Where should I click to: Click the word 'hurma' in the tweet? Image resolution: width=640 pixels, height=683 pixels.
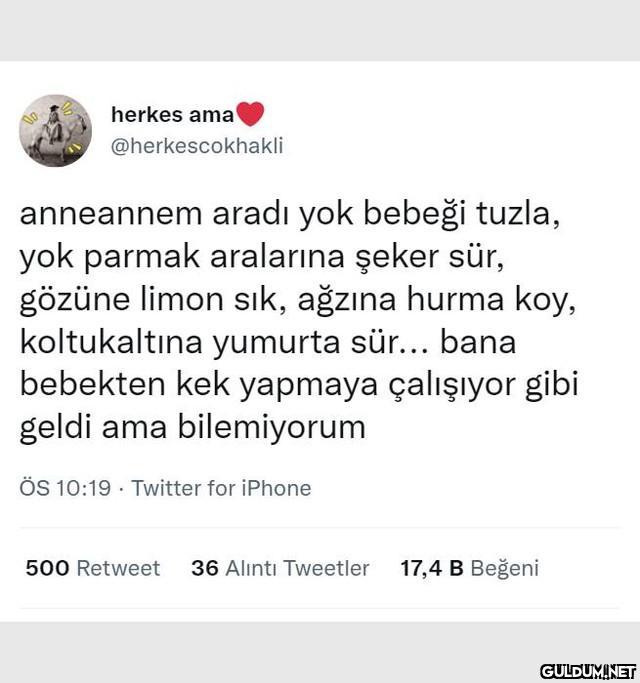coord(455,299)
